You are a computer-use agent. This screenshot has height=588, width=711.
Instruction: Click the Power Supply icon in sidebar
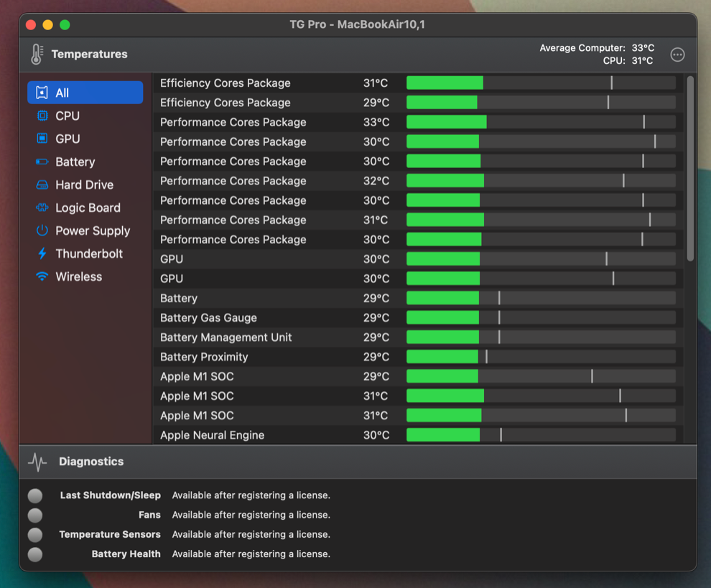point(42,230)
